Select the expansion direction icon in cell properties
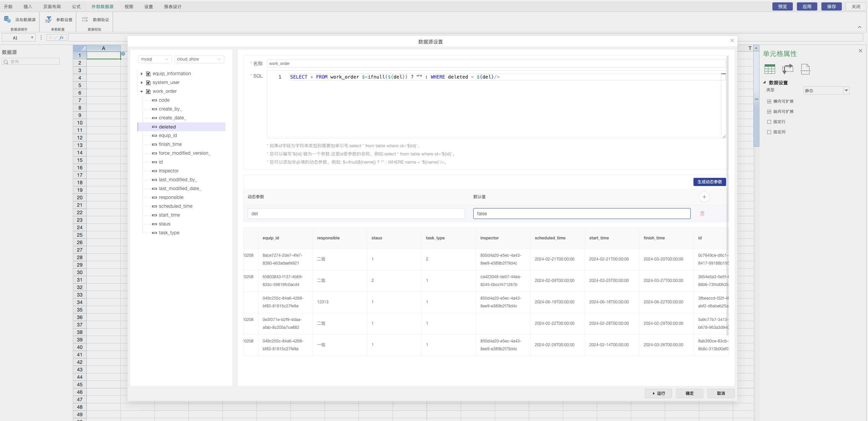 (787, 69)
